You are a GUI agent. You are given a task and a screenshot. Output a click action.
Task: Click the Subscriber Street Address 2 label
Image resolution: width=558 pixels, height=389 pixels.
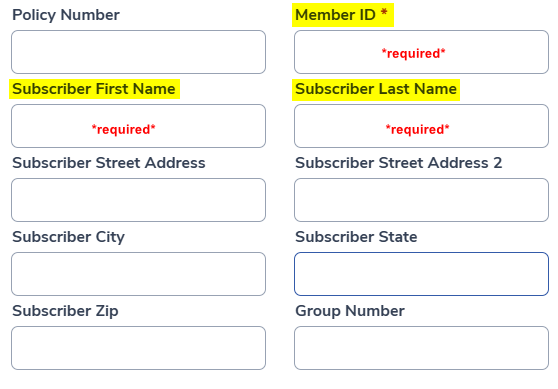[399, 163]
